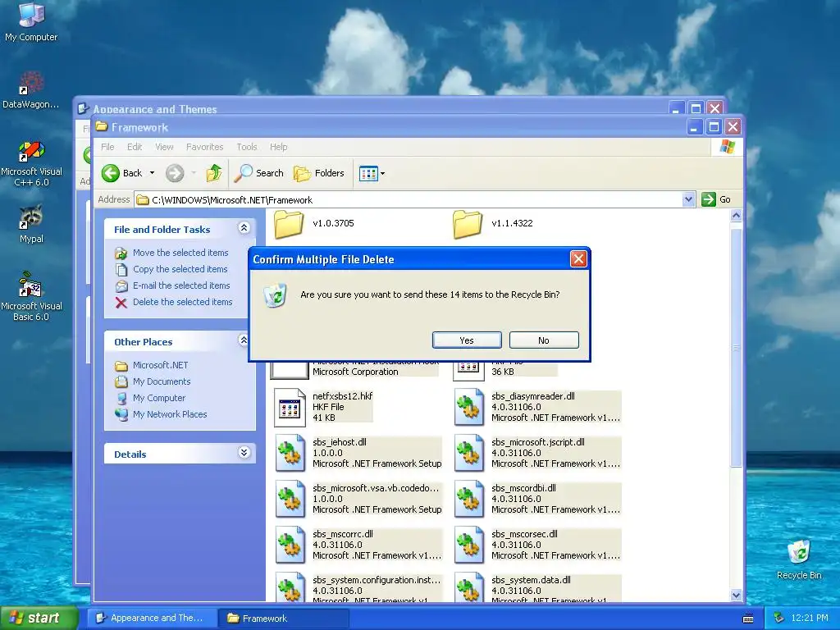Open the Back history dropdown arrow
The width and height of the screenshot is (840, 630).
coord(152,173)
